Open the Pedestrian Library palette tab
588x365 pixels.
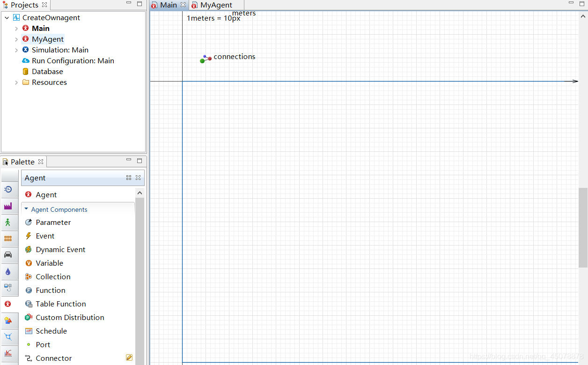[x=8, y=222]
